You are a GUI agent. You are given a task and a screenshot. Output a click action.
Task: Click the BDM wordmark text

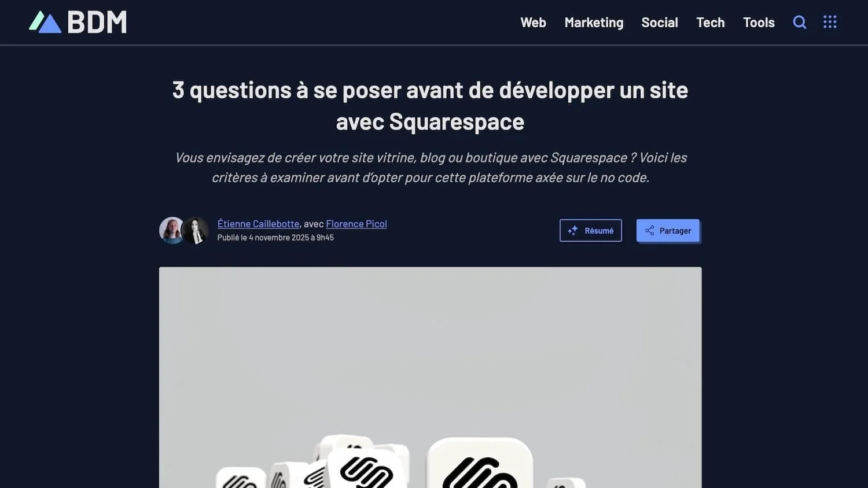(97, 23)
